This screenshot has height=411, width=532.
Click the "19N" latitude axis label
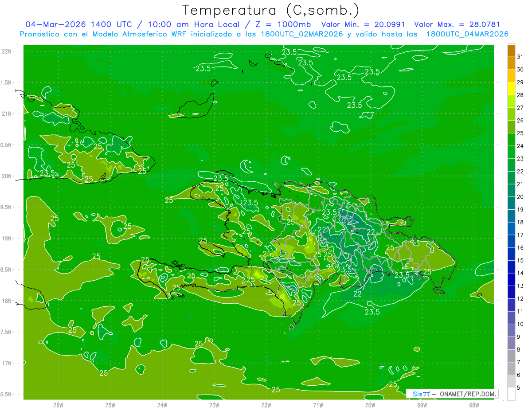coord(8,238)
